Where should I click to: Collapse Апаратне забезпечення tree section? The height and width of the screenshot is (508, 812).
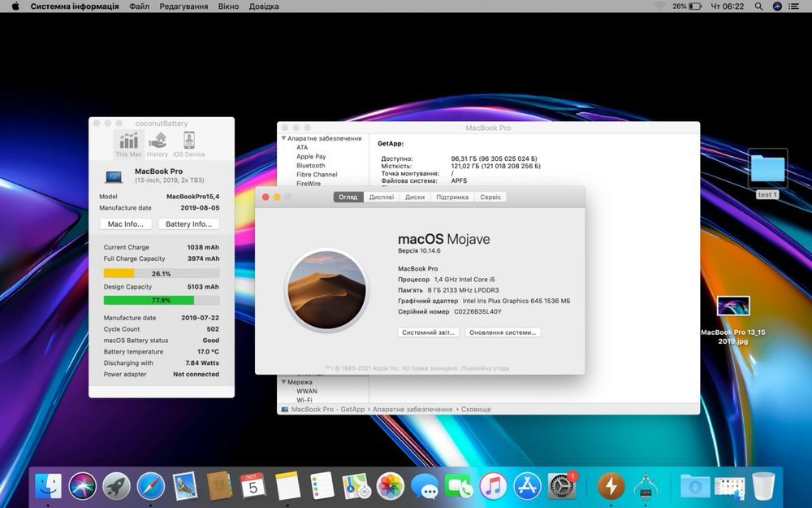(x=283, y=138)
